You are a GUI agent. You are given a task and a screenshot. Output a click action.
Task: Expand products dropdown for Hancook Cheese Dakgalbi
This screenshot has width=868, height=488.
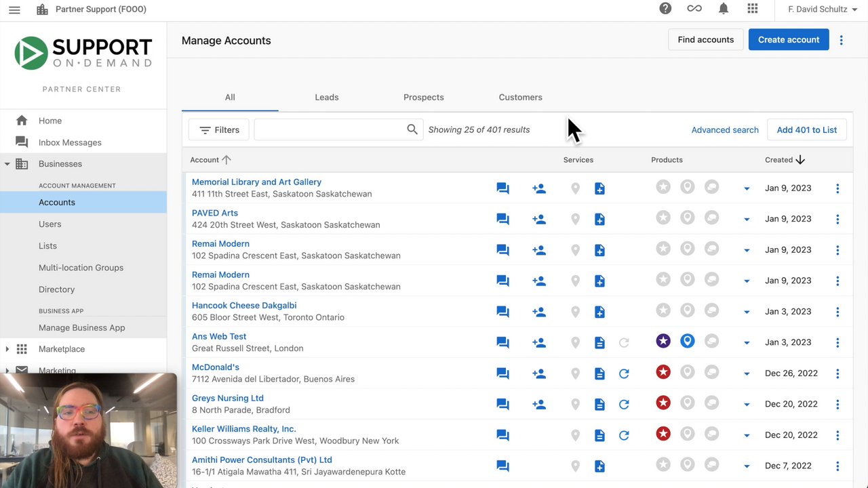747,312
